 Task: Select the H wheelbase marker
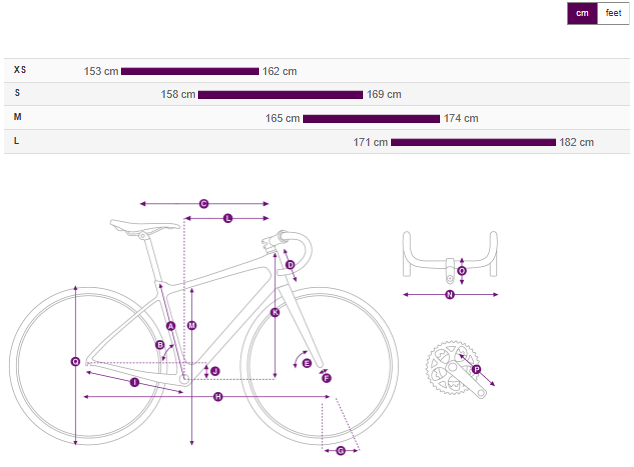coord(218,398)
